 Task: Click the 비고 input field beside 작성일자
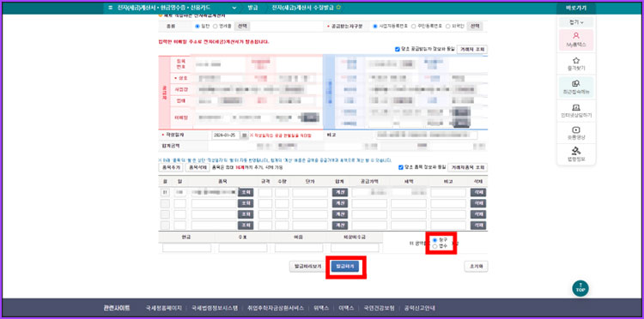point(426,135)
